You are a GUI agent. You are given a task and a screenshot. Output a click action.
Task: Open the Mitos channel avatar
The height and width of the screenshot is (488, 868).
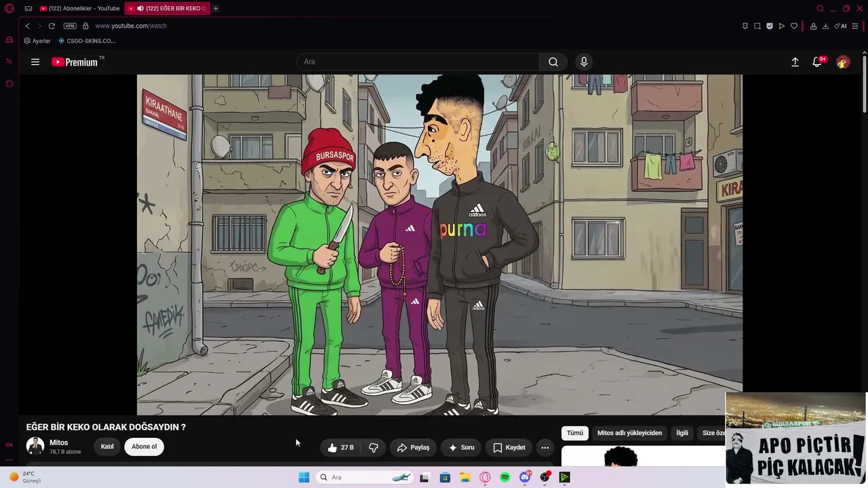(35, 446)
